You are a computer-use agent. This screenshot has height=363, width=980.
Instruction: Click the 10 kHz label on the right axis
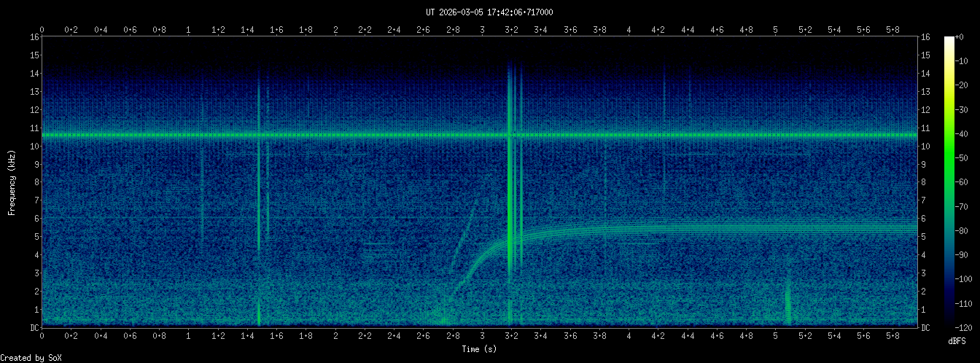click(x=926, y=147)
